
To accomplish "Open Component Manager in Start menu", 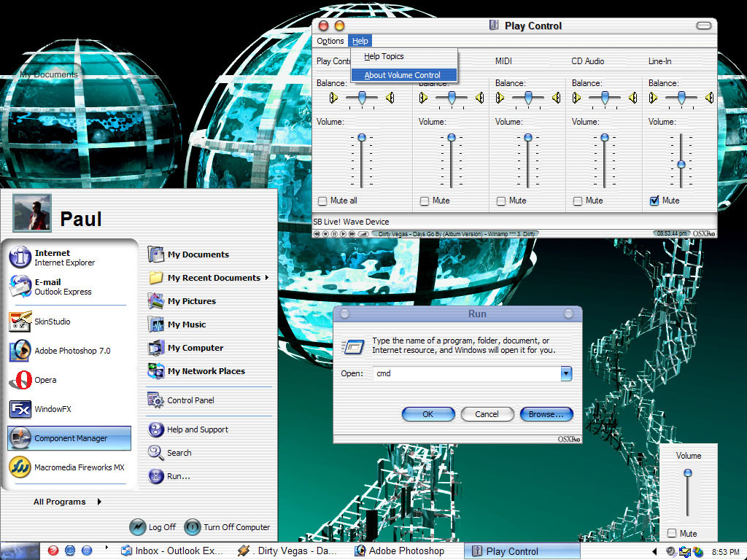I will click(69, 438).
